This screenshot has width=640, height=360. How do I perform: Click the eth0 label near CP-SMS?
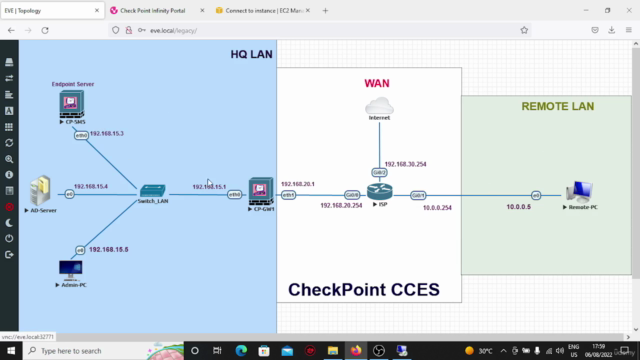click(81, 135)
